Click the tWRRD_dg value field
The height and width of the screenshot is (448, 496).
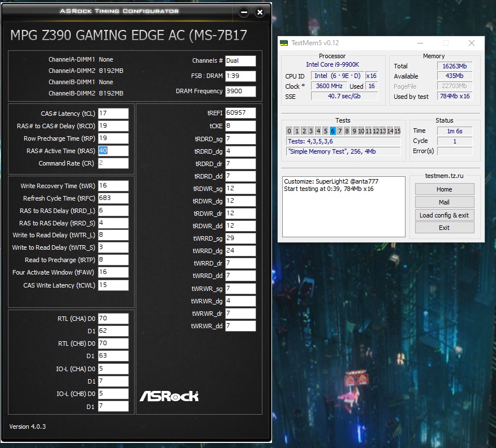click(240, 250)
